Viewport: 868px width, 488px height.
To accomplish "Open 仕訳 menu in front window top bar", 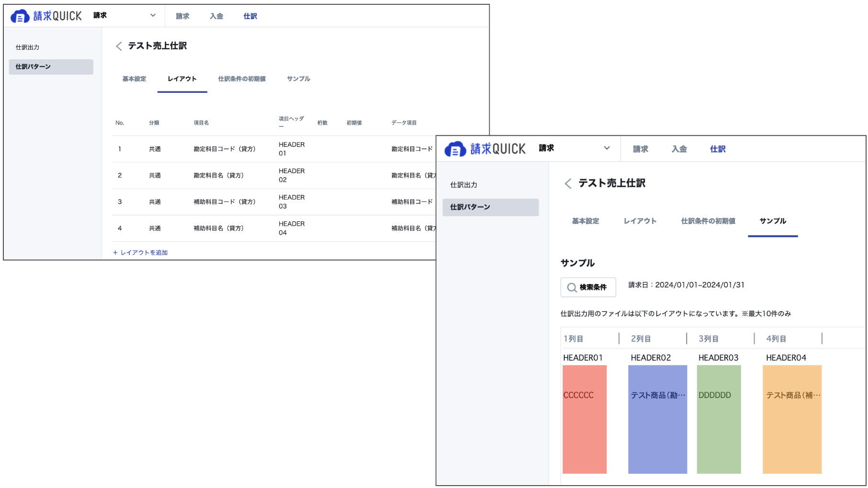I will (718, 149).
